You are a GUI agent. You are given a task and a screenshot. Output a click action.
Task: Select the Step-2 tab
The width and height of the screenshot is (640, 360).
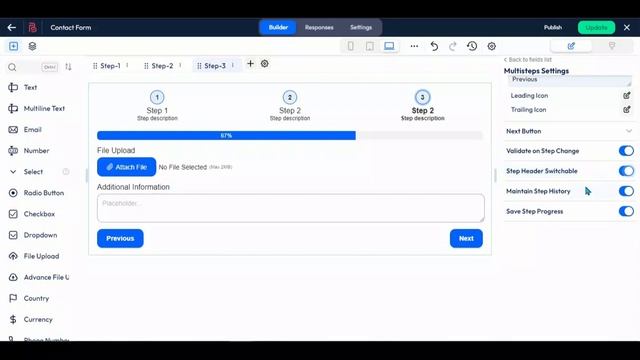(x=162, y=66)
